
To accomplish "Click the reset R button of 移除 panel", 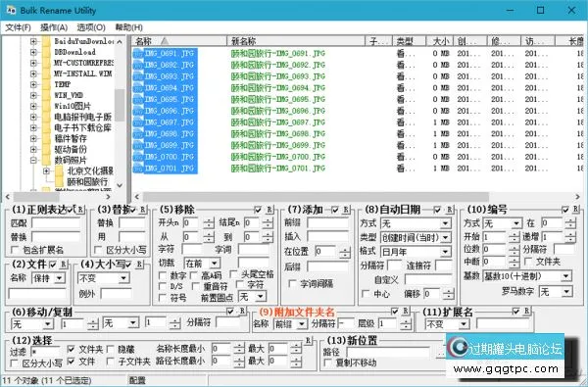I will click(x=269, y=210).
